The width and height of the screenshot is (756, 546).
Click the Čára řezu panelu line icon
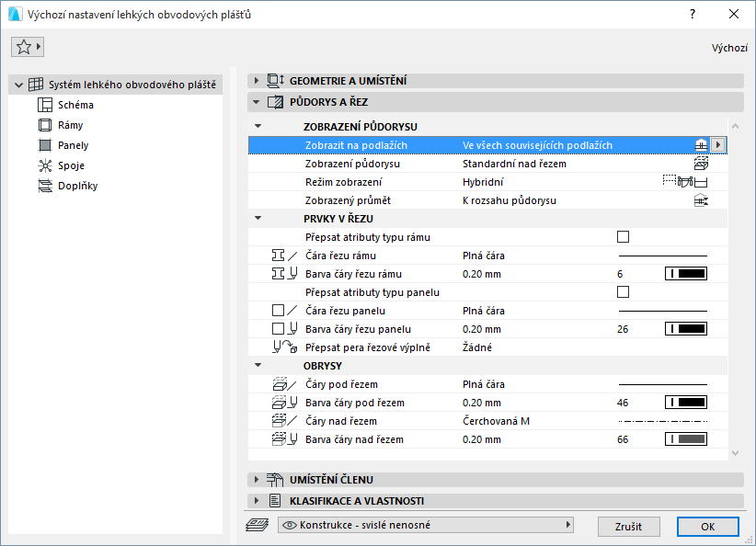284,311
